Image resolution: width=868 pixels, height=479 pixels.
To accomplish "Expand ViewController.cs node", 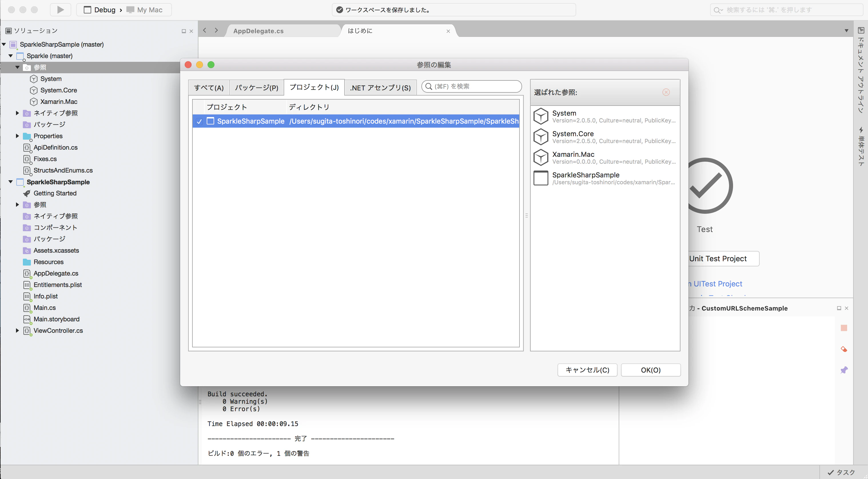I will [17, 331].
